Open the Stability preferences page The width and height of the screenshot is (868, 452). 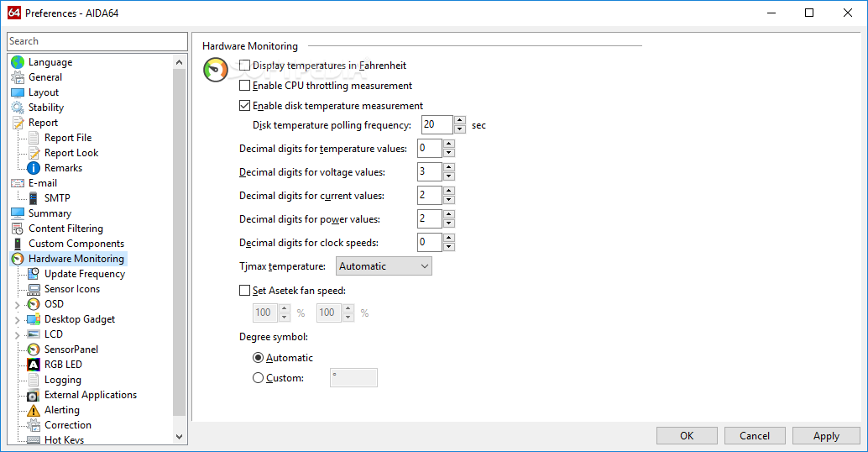pyautogui.click(x=46, y=108)
